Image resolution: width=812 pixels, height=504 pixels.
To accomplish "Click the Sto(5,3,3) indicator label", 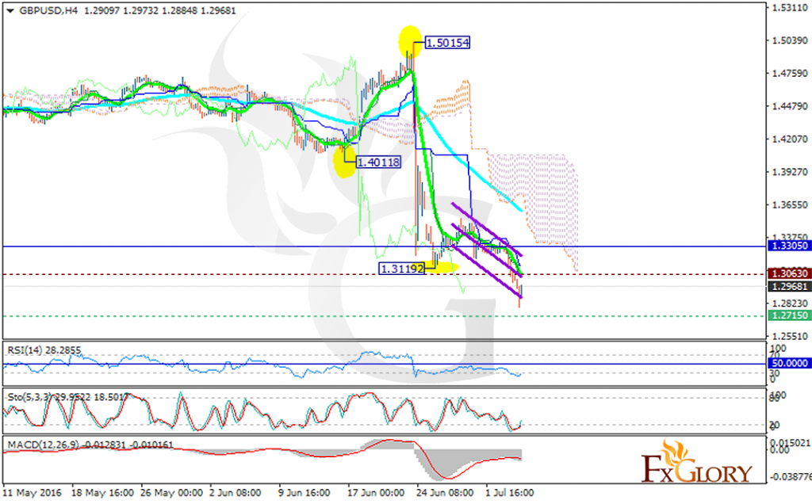I will point(67,397).
